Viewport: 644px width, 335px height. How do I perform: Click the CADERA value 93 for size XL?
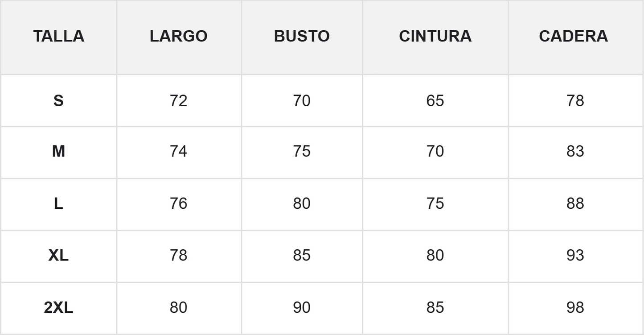575,256
